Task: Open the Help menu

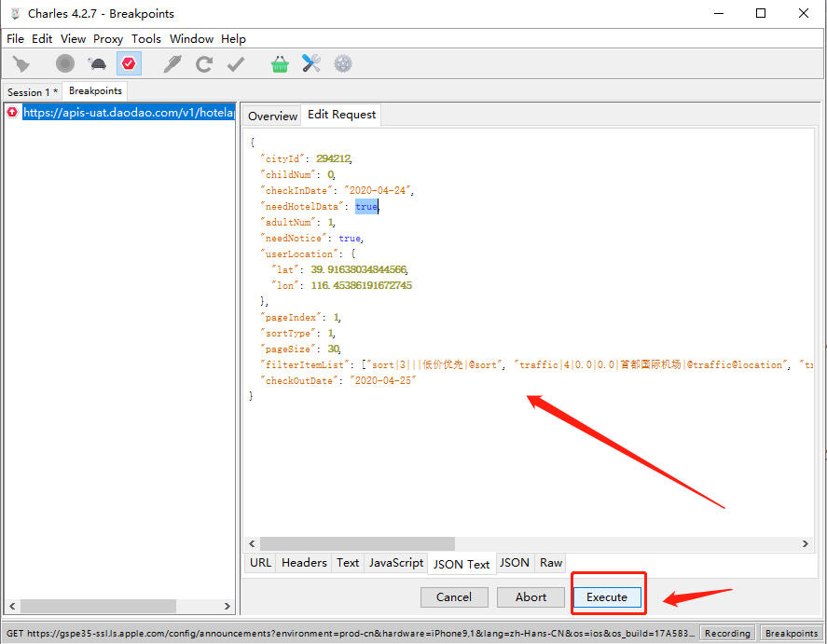Action: 233,39
